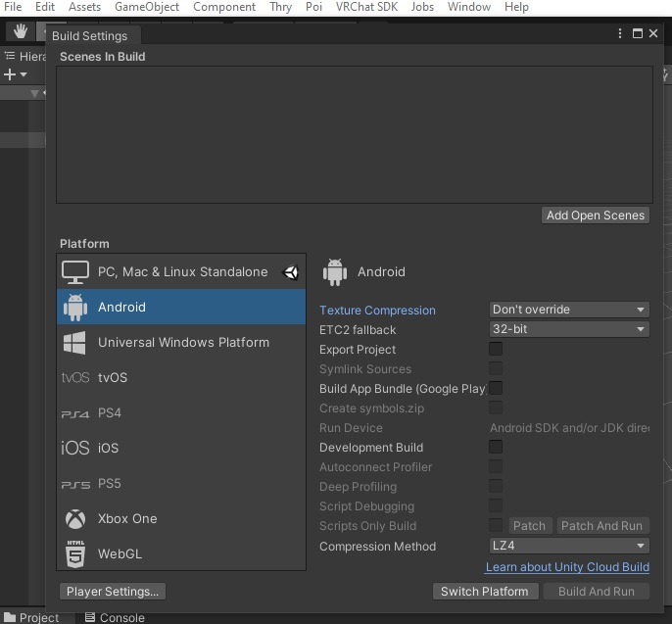Open the VRChat SDK menu

click(366, 7)
